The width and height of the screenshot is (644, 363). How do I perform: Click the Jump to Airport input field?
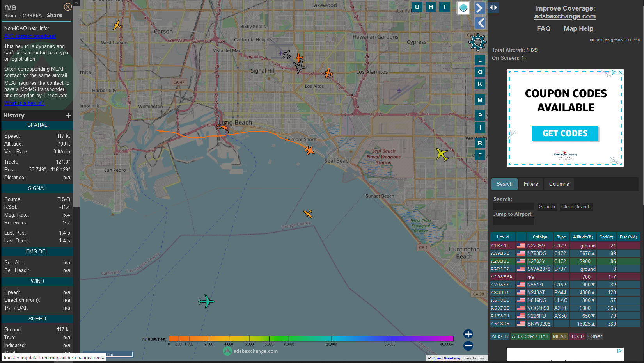click(x=514, y=221)
